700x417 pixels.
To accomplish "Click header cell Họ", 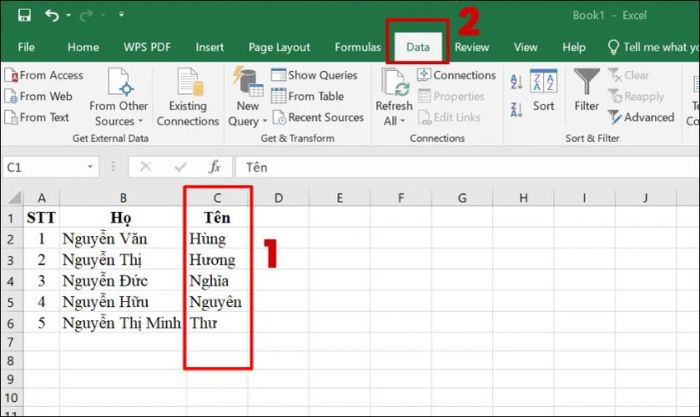I will click(x=123, y=217).
